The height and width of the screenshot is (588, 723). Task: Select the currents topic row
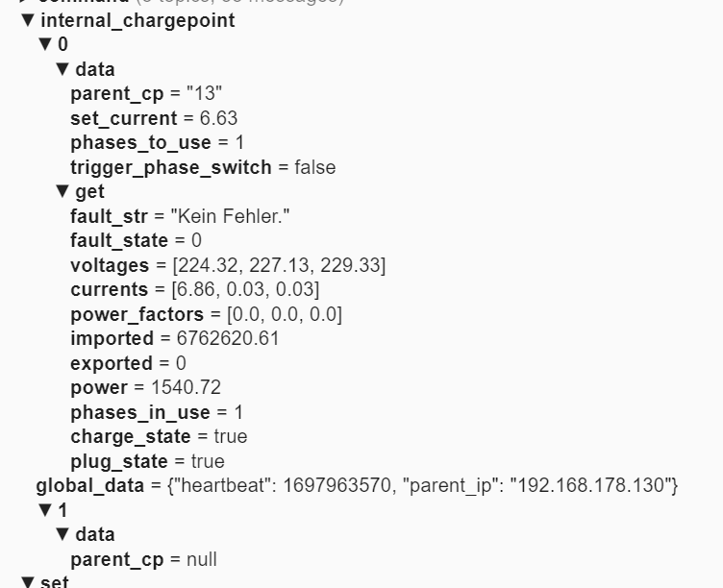tap(194, 289)
